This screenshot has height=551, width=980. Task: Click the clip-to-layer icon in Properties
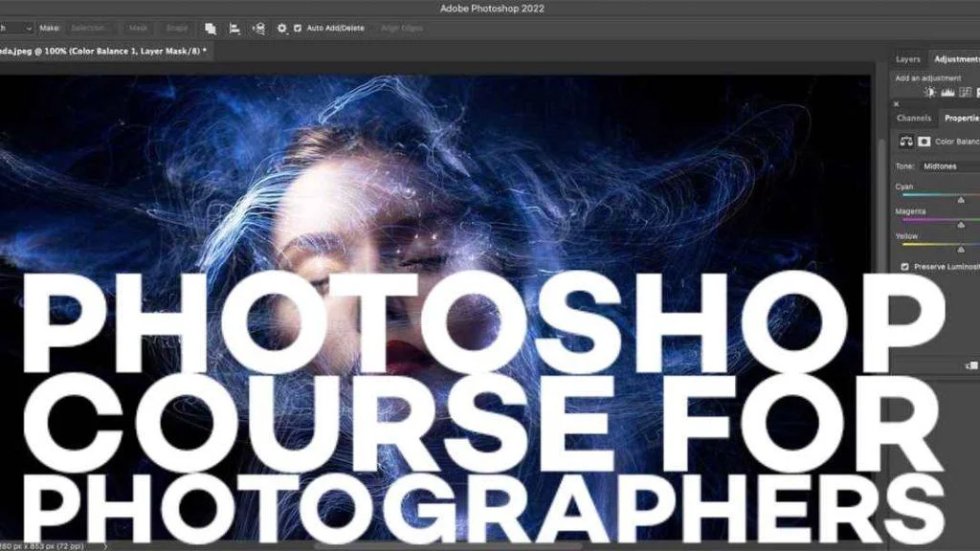click(x=972, y=365)
